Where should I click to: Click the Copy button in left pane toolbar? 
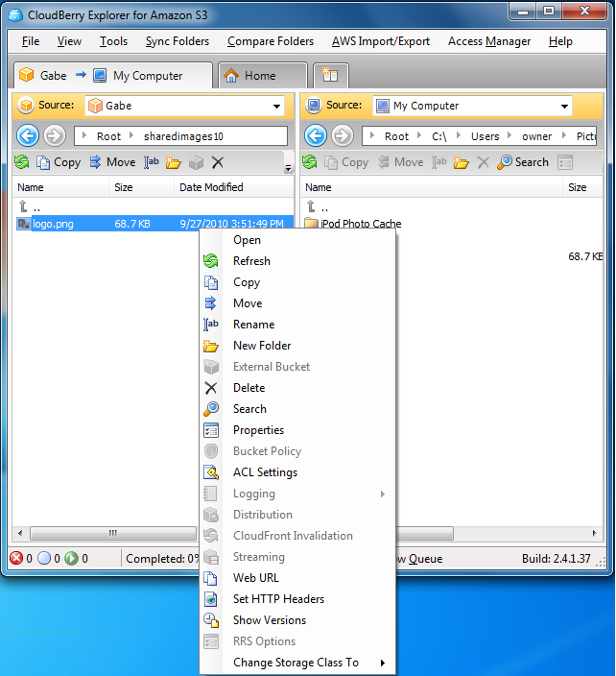(x=59, y=162)
